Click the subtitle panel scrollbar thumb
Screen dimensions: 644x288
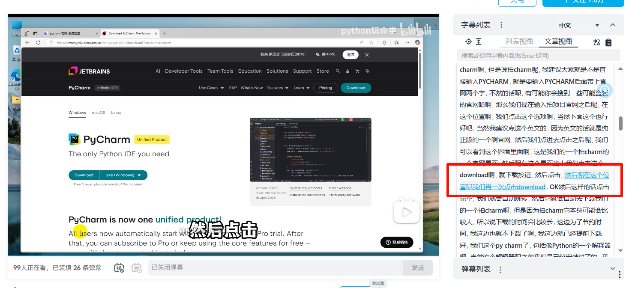coord(620,123)
